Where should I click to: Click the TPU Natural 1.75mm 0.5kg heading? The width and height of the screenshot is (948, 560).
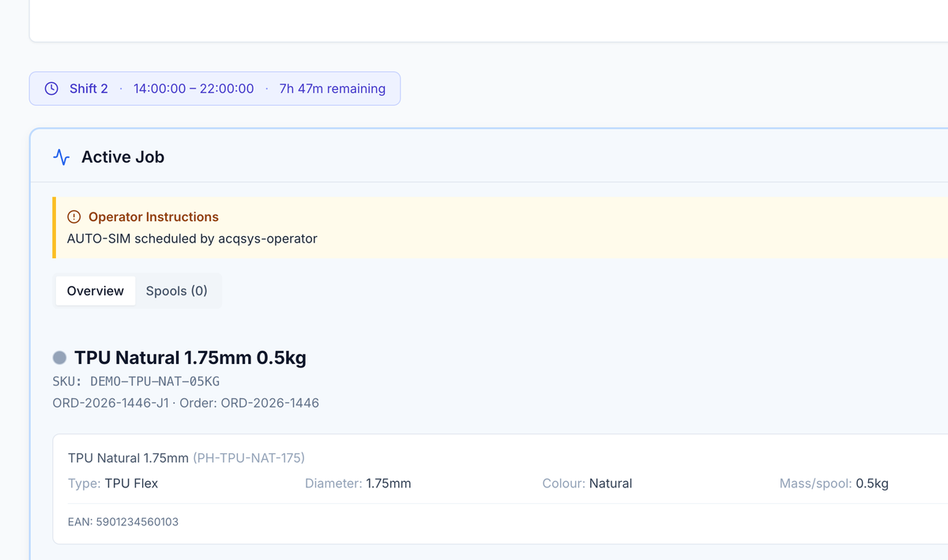click(190, 358)
